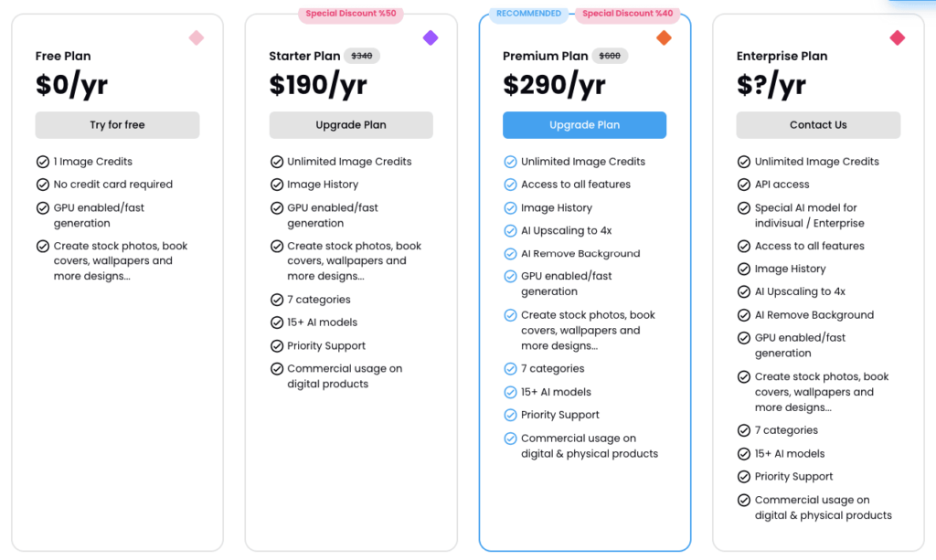Click the blue check icon beside 'AI Upscaling to 4x' in Premium
936x560 pixels.
coord(510,231)
